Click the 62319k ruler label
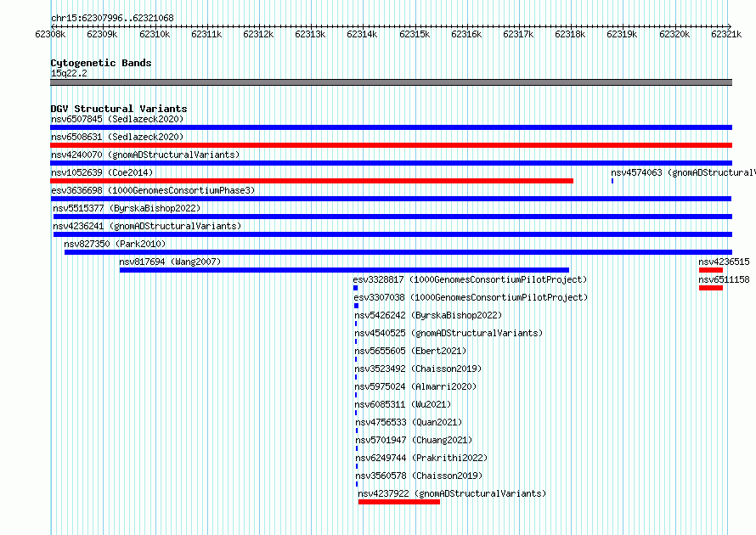 [622, 34]
